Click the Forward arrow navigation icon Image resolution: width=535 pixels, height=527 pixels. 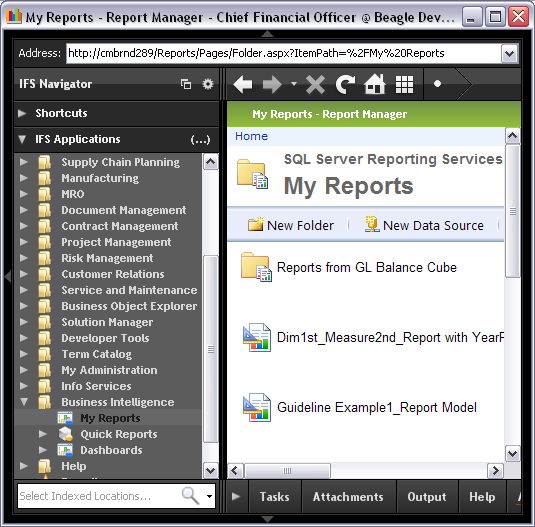pos(272,84)
